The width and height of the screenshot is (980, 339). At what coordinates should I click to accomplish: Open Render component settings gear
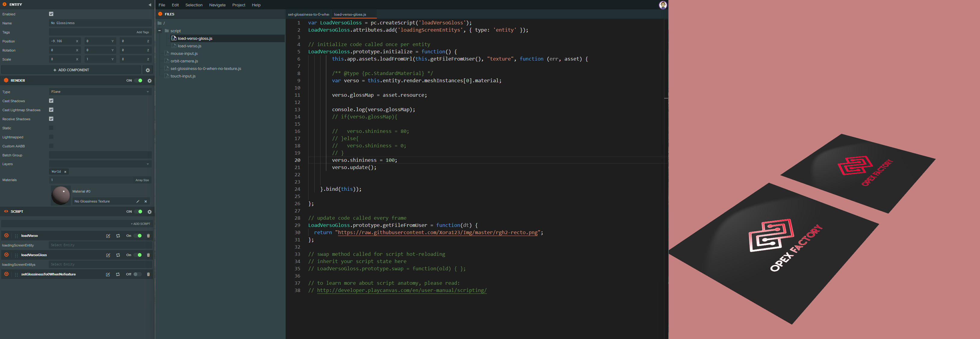150,81
